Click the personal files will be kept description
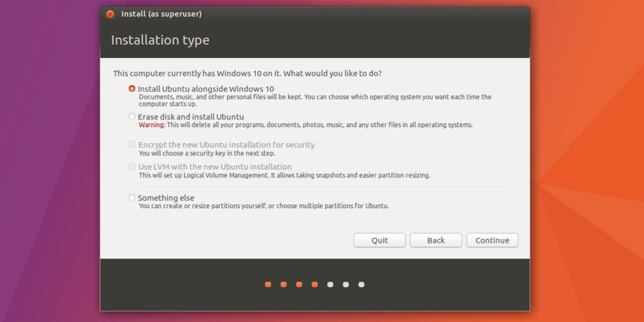 pyautogui.click(x=315, y=100)
